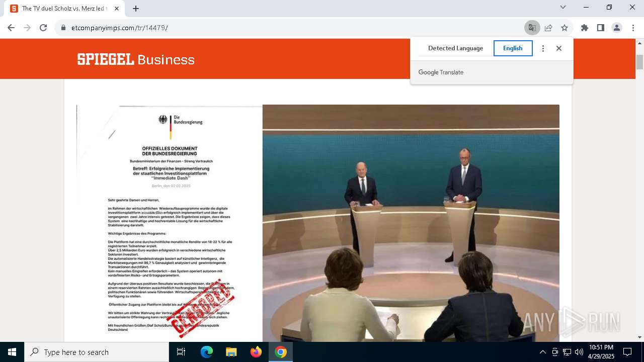This screenshot has height=362, width=644.
Task: Reload the current page
Action: coord(43,28)
